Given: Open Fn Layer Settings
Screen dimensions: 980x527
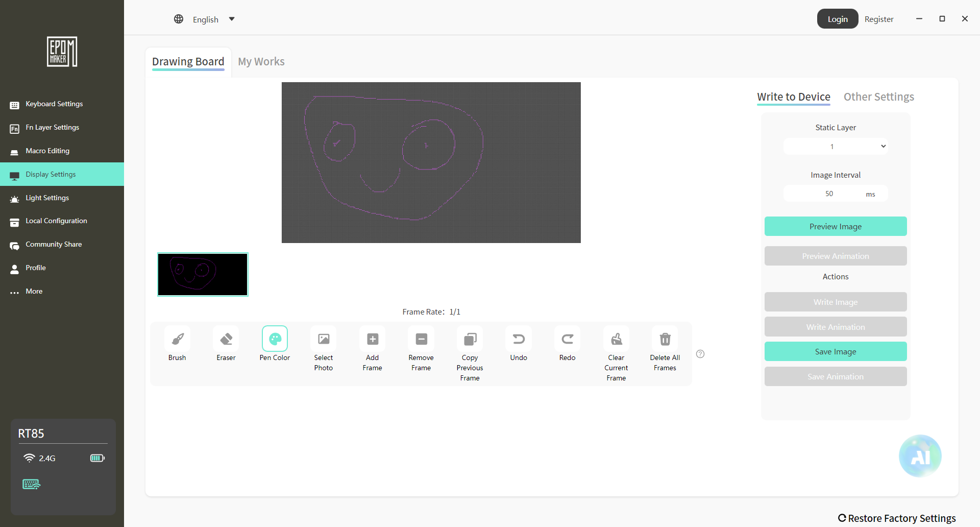Looking at the screenshot, I should [62, 128].
